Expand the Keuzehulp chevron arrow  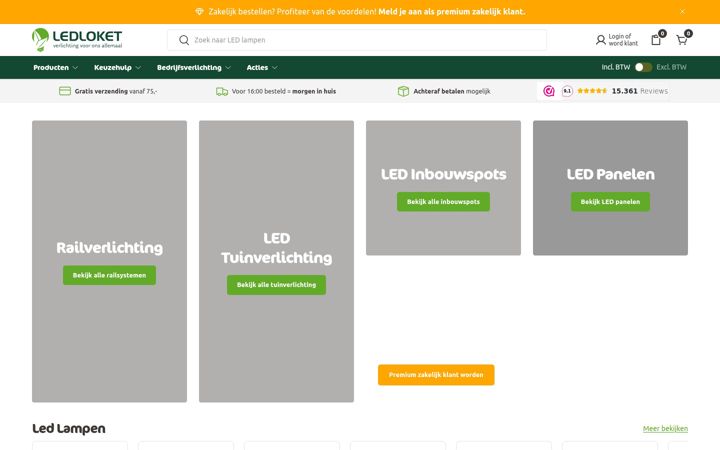[138, 68]
